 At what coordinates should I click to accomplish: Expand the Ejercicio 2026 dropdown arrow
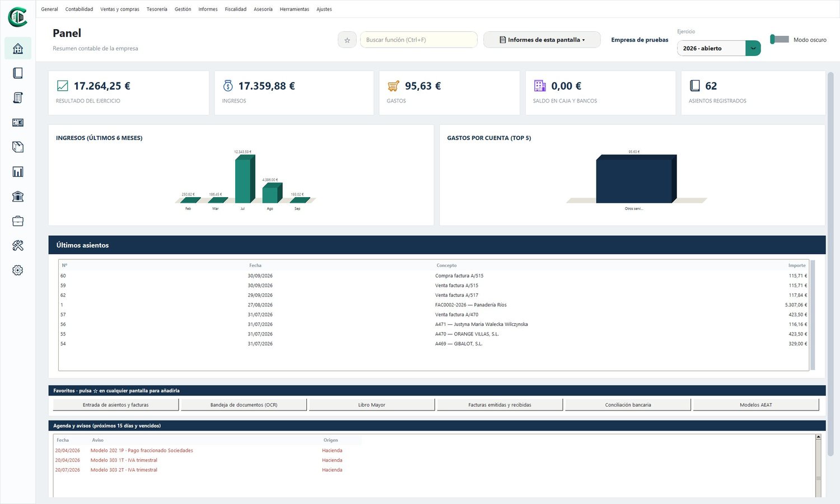point(753,48)
